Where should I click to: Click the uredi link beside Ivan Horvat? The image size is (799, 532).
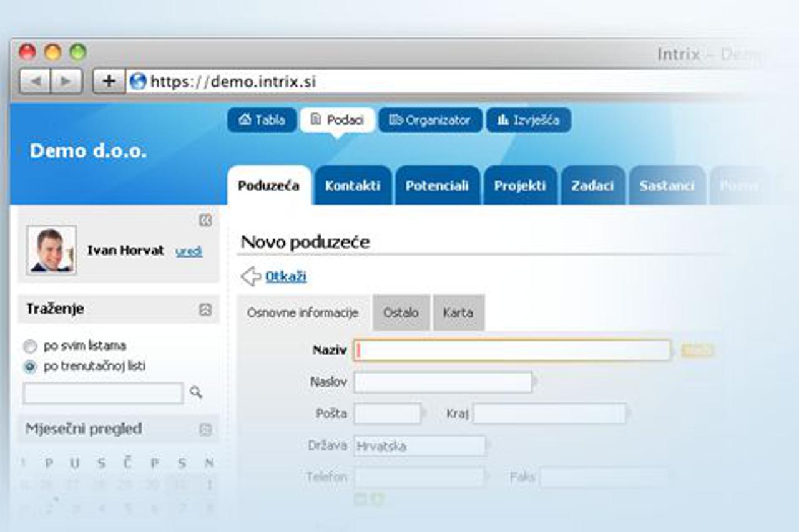(x=189, y=251)
